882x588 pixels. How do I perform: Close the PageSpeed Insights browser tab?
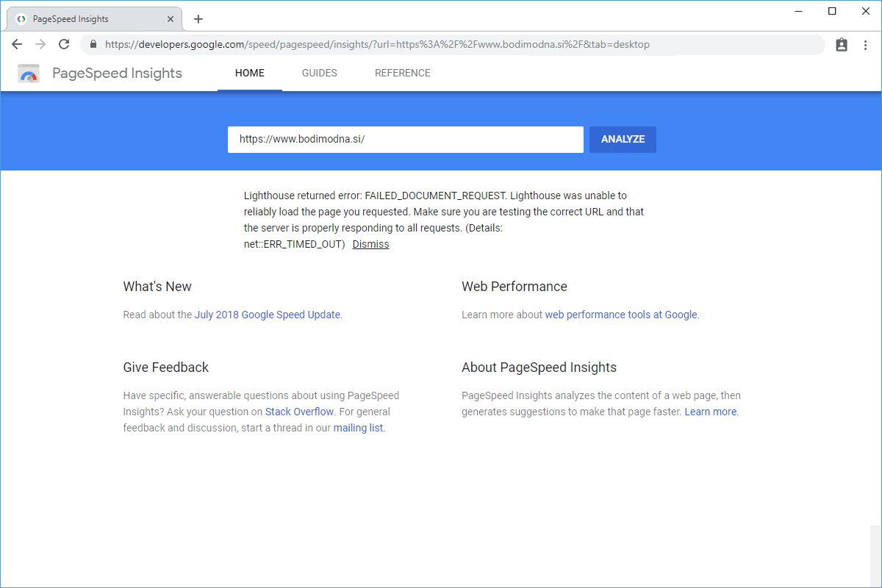171,19
